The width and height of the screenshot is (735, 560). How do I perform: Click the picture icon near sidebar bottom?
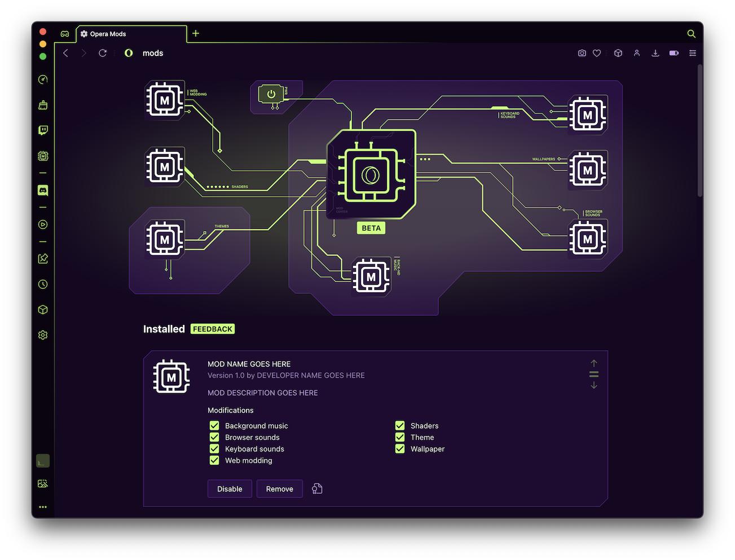click(43, 484)
